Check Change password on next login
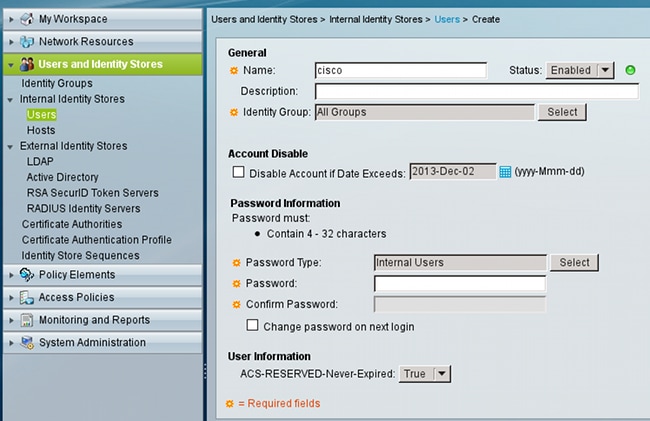 pos(252,326)
